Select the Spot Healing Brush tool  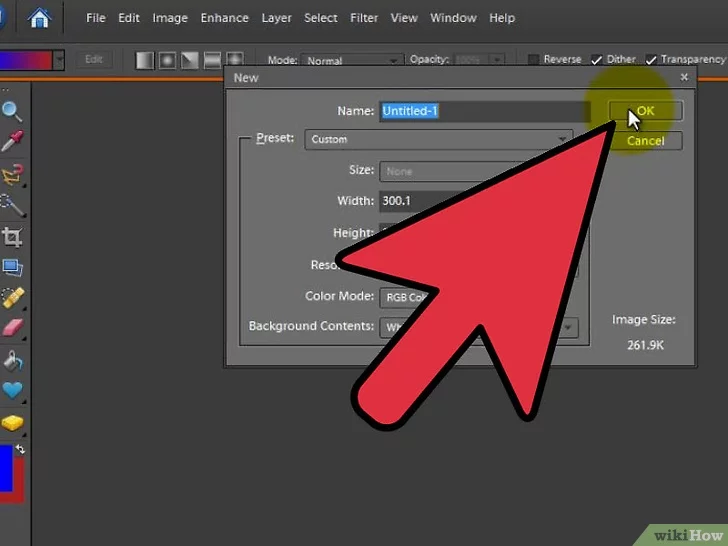click(13, 298)
